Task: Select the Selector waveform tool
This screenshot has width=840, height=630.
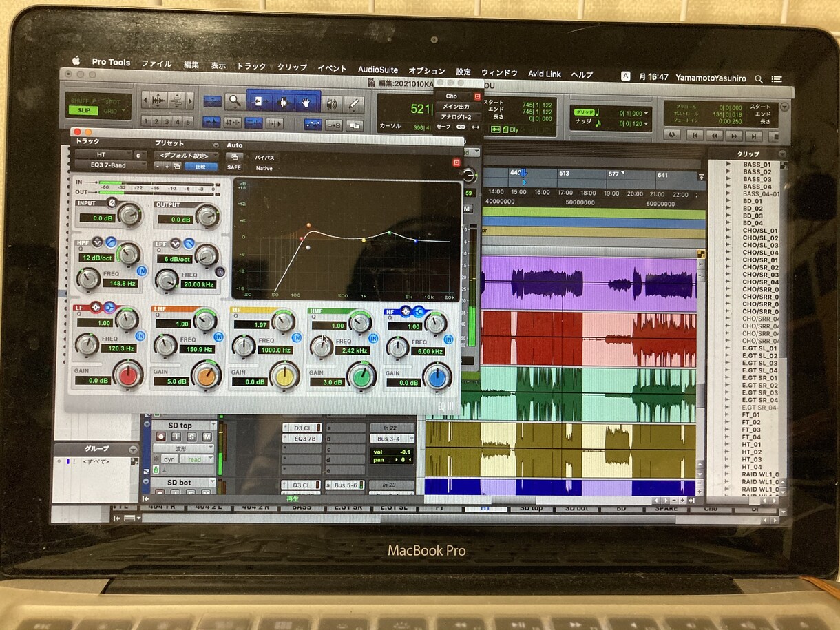Action: pyautogui.click(x=282, y=102)
